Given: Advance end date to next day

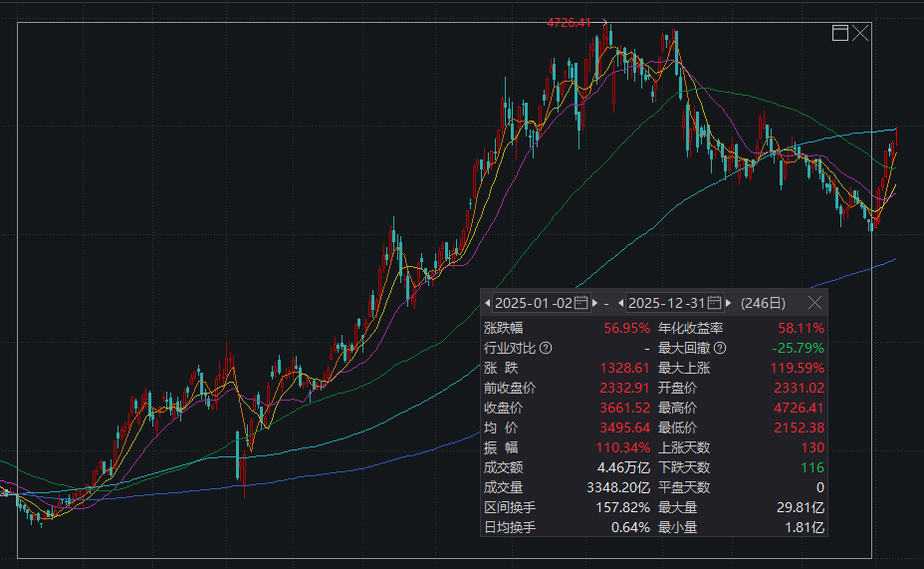Looking at the screenshot, I should coord(729,303).
